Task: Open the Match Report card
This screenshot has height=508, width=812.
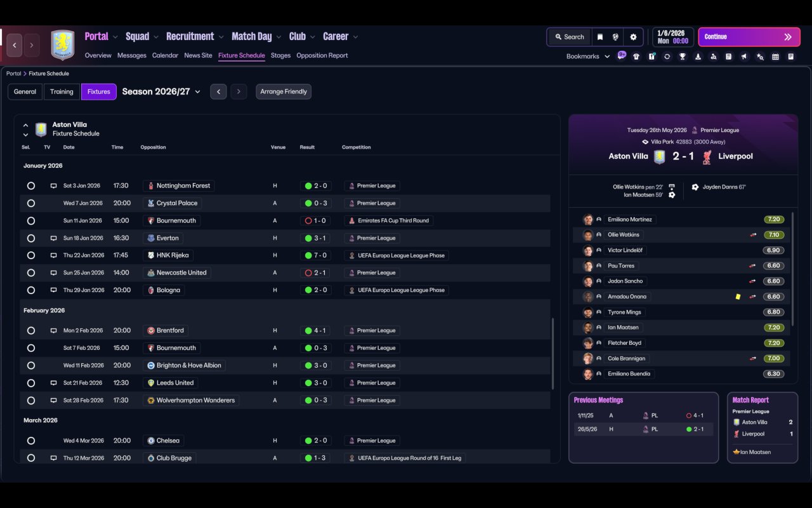Action: pyautogui.click(x=763, y=427)
